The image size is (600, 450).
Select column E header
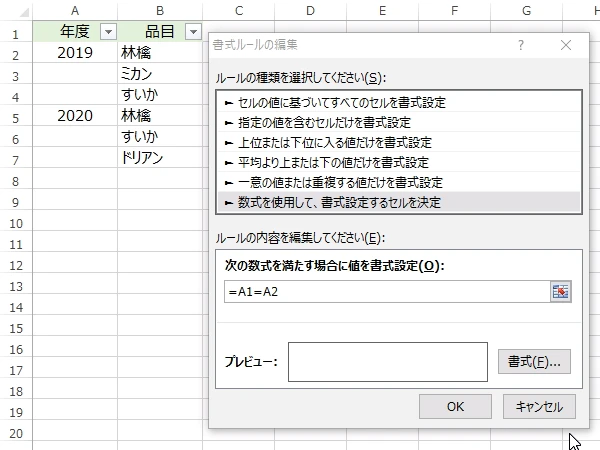pos(382,10)
